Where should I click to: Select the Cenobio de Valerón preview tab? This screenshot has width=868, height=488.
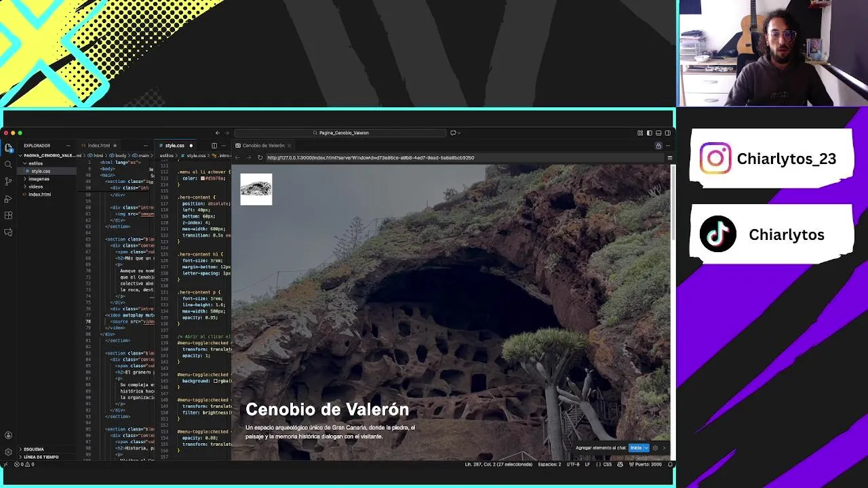tap(263, 146)
